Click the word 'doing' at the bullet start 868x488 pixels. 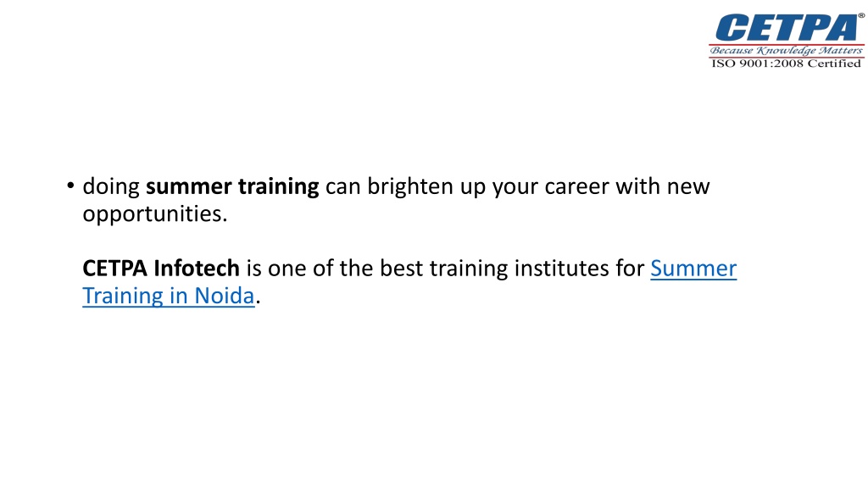[x=111, y=187]
